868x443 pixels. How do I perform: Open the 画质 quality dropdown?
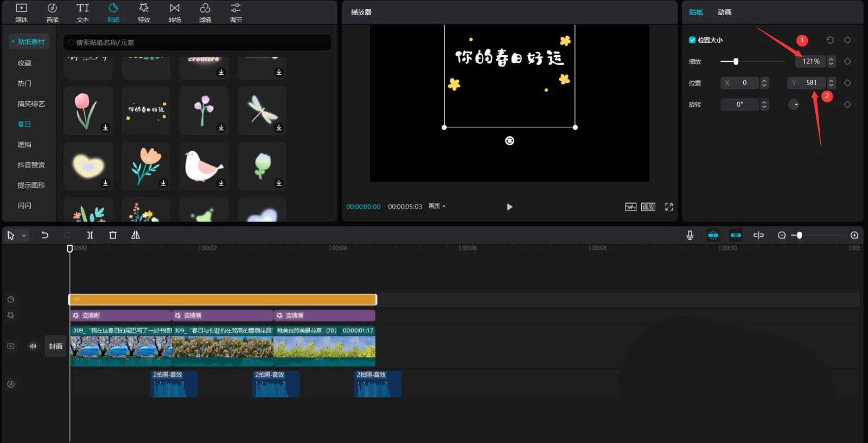click(x=437, y=207)
